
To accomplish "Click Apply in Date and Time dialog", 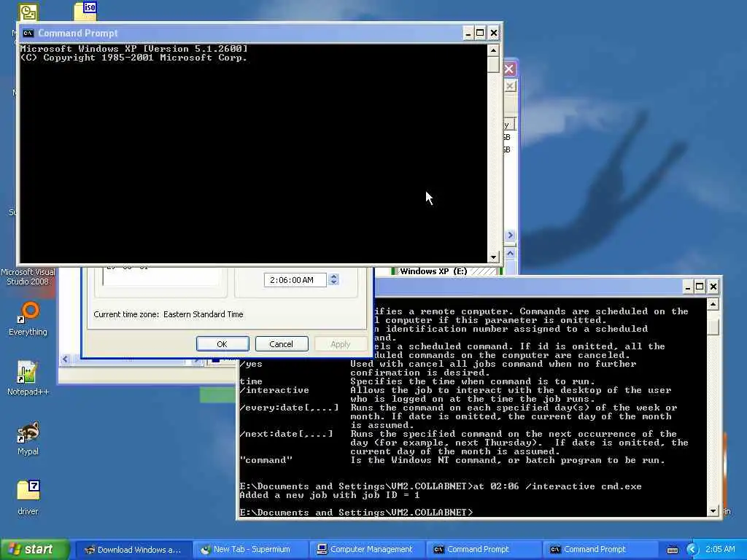I will [x=340, y=344].
